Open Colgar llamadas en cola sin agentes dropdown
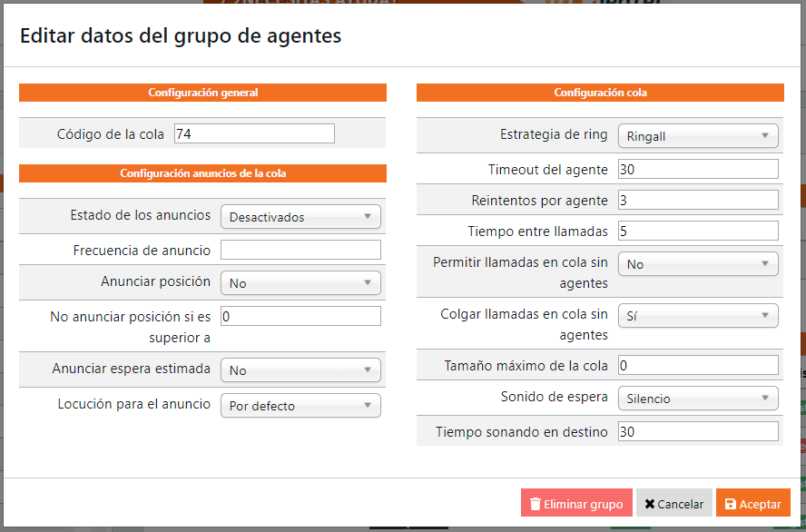 click(698, 316)
